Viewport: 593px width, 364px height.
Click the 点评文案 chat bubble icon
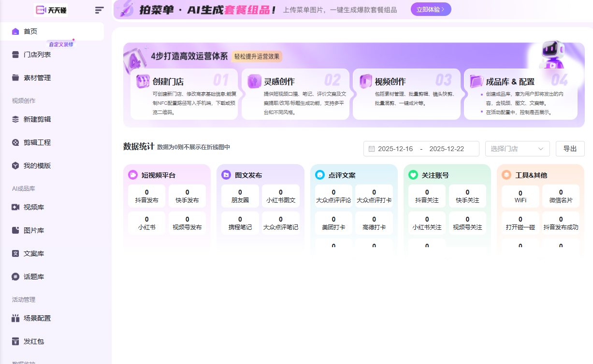coord(319,175)
